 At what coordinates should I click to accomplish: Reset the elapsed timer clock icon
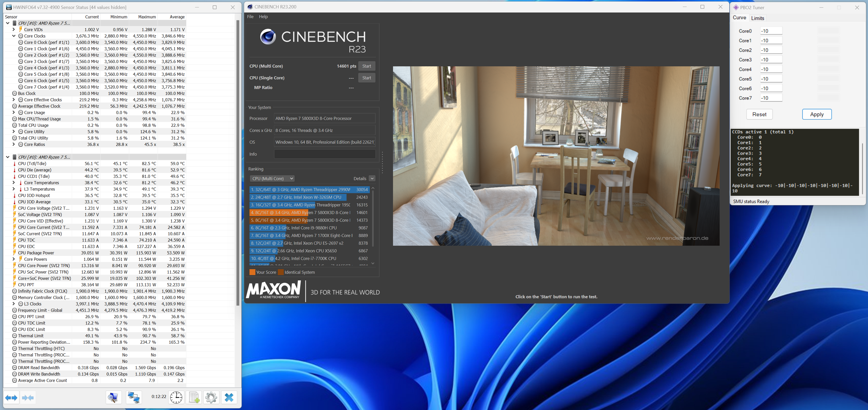pos(176,397)
